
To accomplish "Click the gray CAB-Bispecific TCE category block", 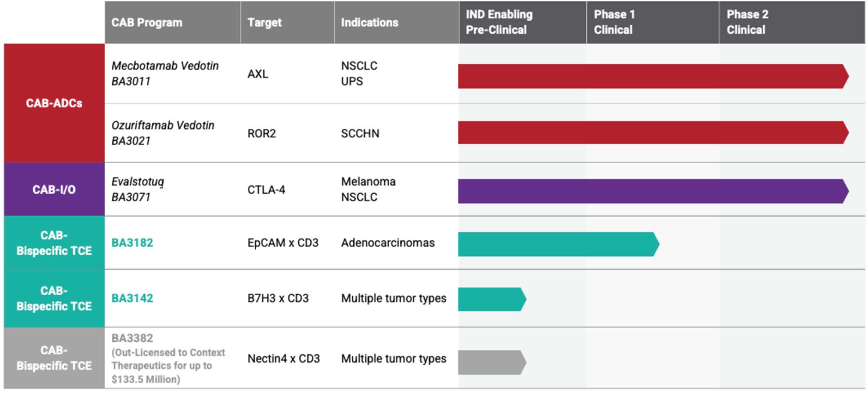I will (x=54, y=358).
